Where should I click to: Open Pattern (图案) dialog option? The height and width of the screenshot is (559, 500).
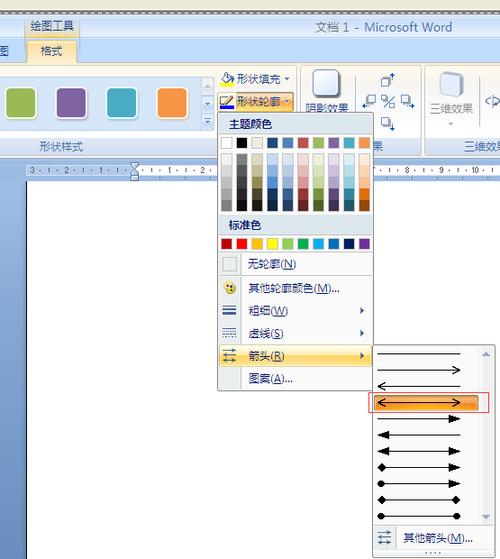[295, 378]
